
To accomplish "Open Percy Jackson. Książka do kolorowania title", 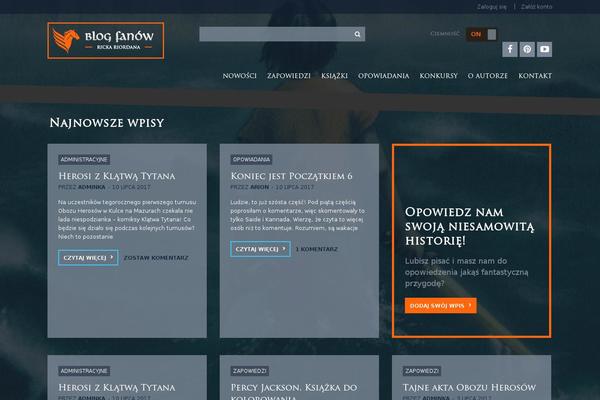I will click(294, 391).
